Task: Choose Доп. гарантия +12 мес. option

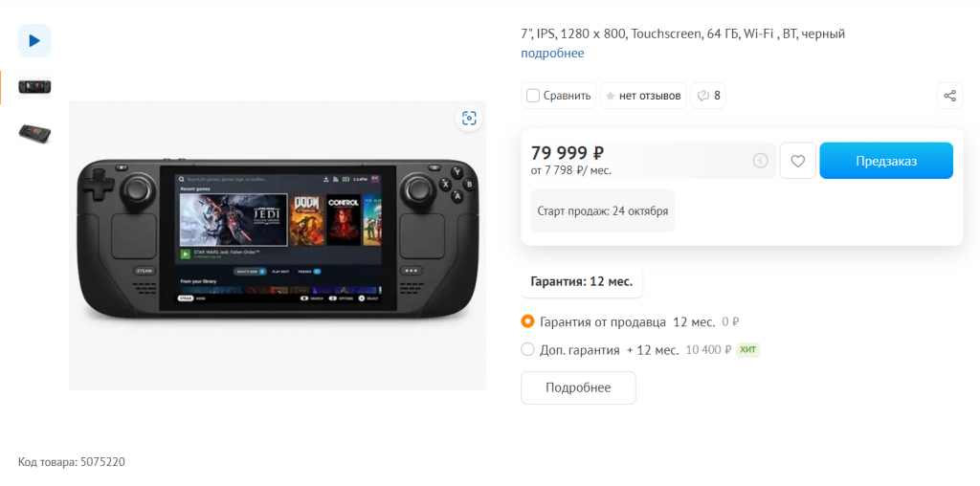Action: [527, 349]
